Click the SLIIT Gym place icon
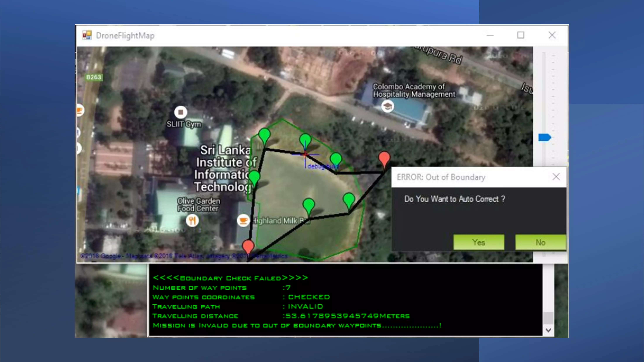This screenshot has height=362, width=644. (181, 112)
